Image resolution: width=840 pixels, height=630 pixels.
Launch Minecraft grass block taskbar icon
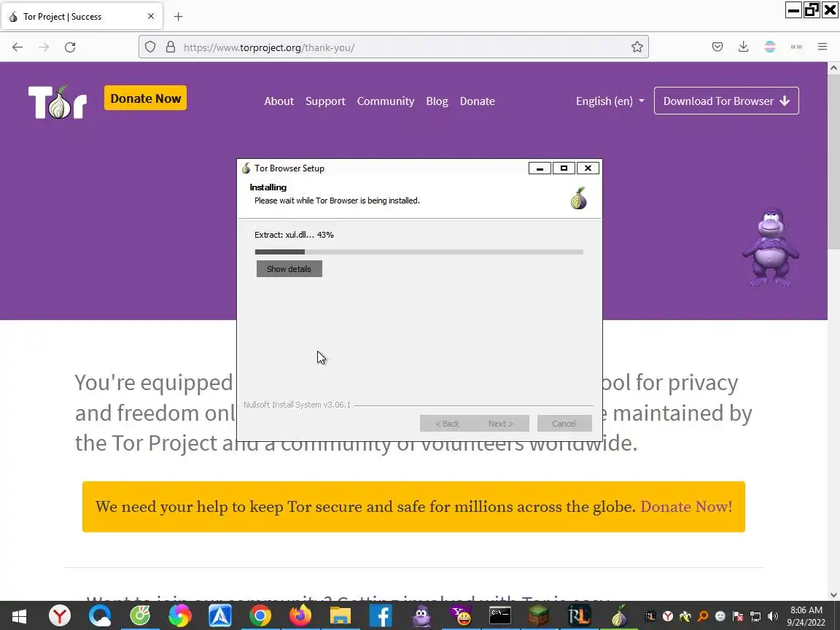(x=539, y=616)
